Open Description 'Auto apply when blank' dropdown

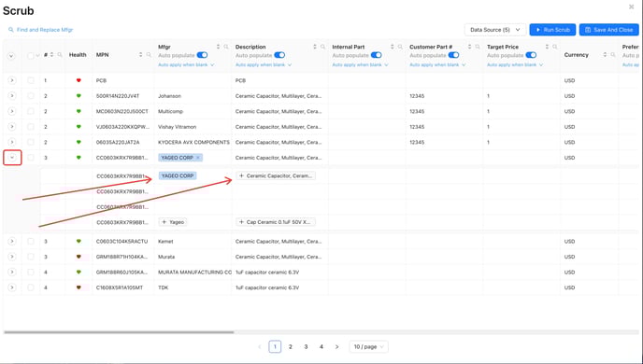[264, 64]
